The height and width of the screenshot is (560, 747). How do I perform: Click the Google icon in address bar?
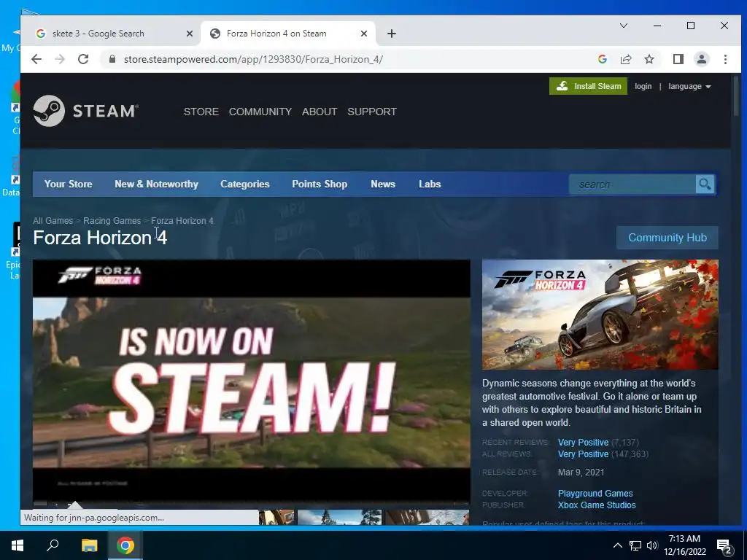pyautogui.click(x=602, y=59)
